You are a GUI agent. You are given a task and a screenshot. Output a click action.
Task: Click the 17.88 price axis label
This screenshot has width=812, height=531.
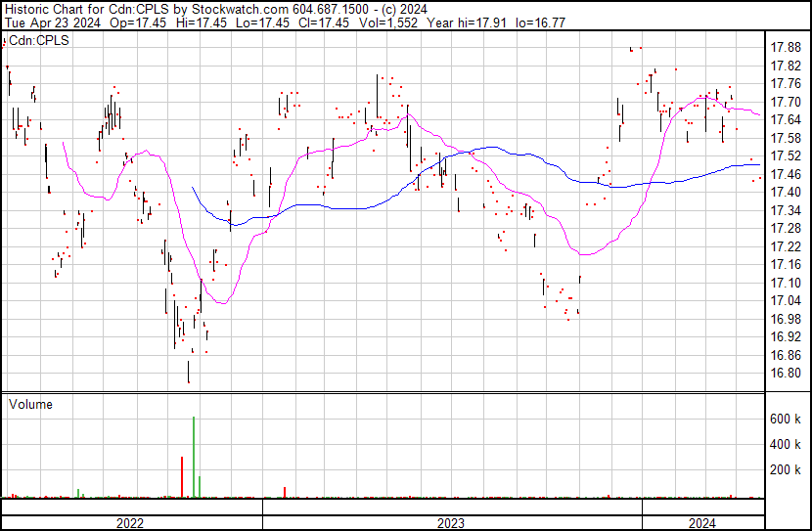[786, 47]
